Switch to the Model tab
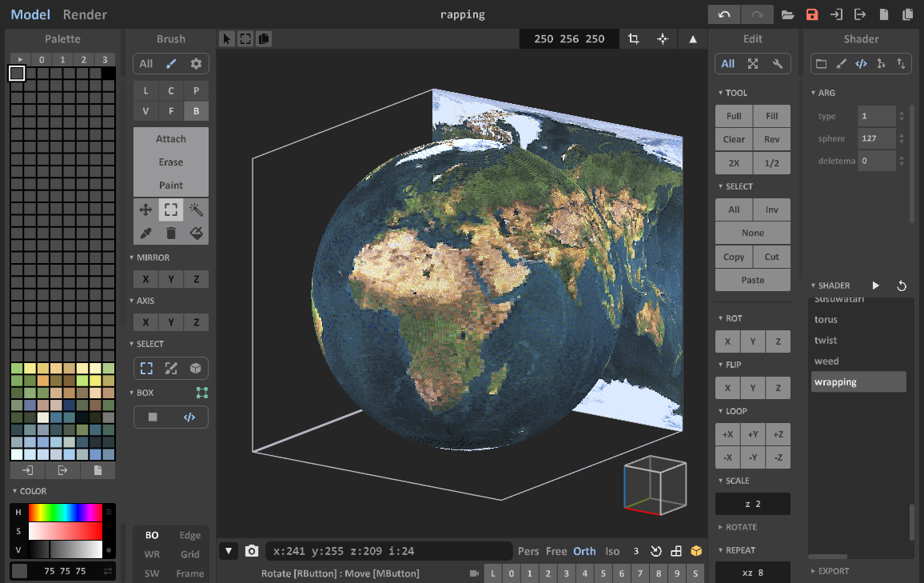Viewport: 924px width, 583px height. [30, 14]
